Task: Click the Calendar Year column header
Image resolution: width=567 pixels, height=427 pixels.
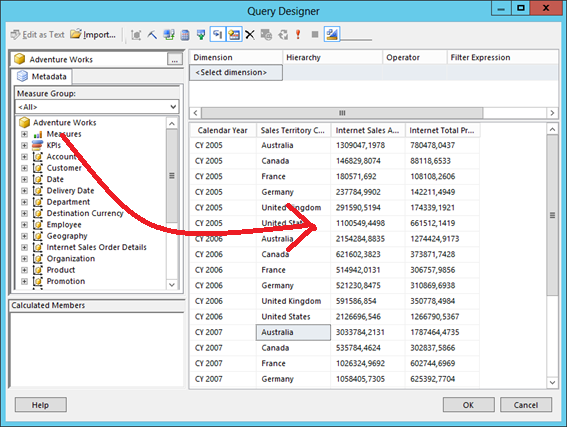Action: (x=223, y=130)
